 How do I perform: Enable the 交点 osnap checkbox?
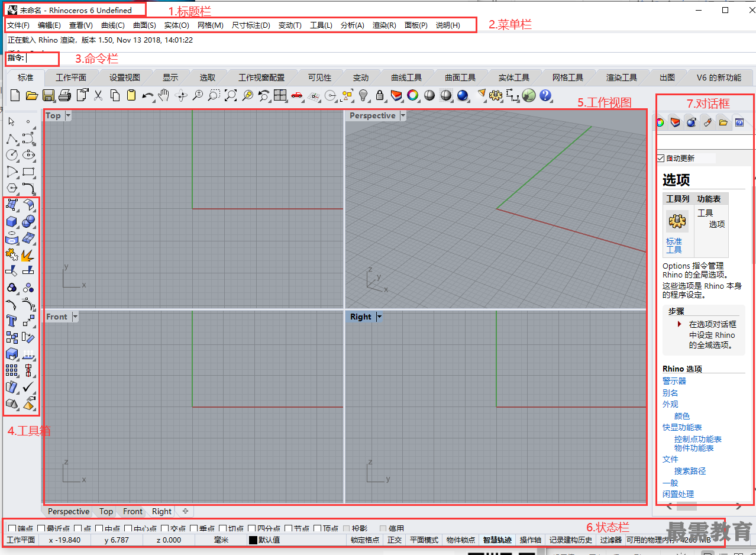pos(164,528)
